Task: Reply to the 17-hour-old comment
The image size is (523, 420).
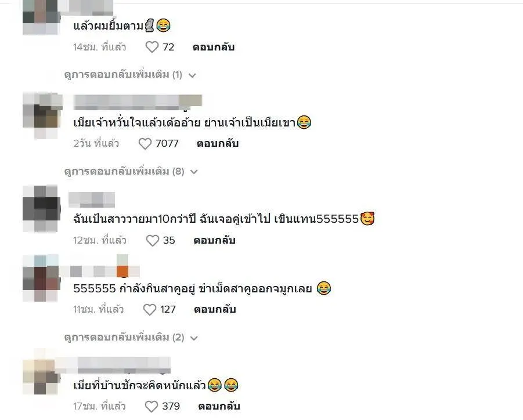Action: pos(219,406)
